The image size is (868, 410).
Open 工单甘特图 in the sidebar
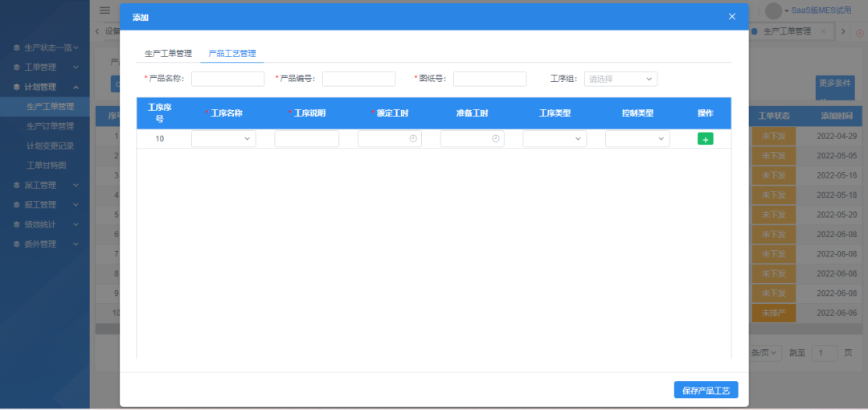click(47, 165)
